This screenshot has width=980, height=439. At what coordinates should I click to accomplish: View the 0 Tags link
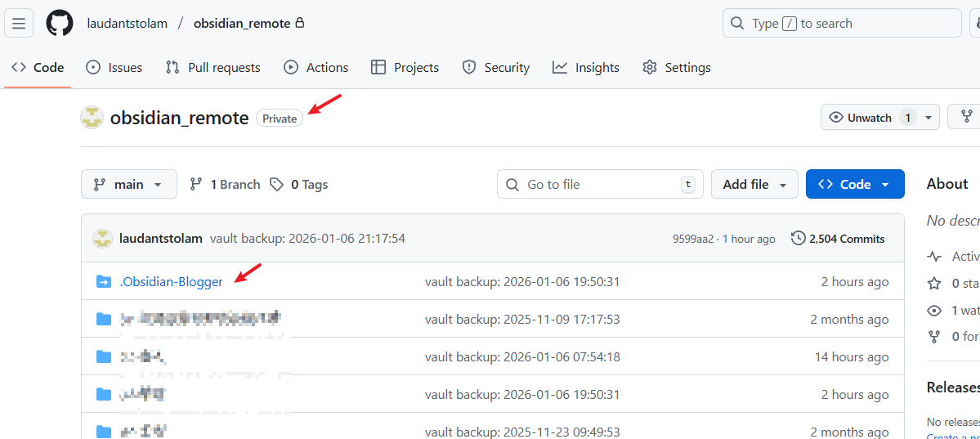pyautogui.click(x=299, y=185)
